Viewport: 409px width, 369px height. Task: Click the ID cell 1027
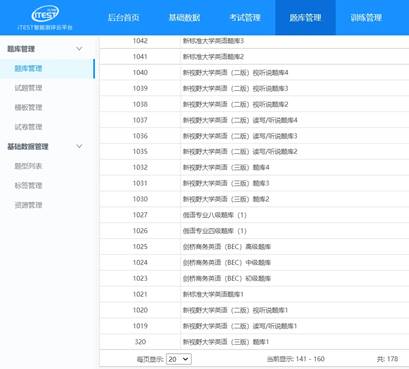click(140, 215)
